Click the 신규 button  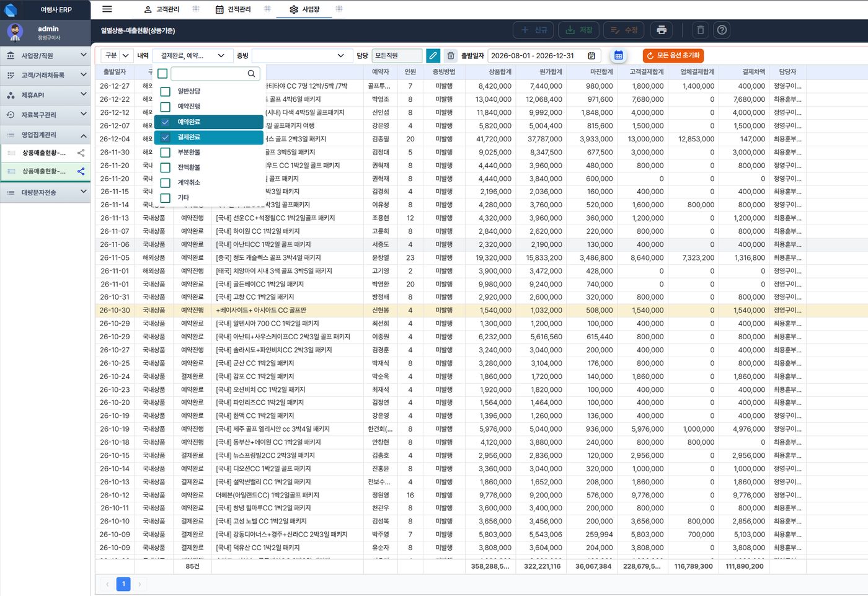point(534,30)
